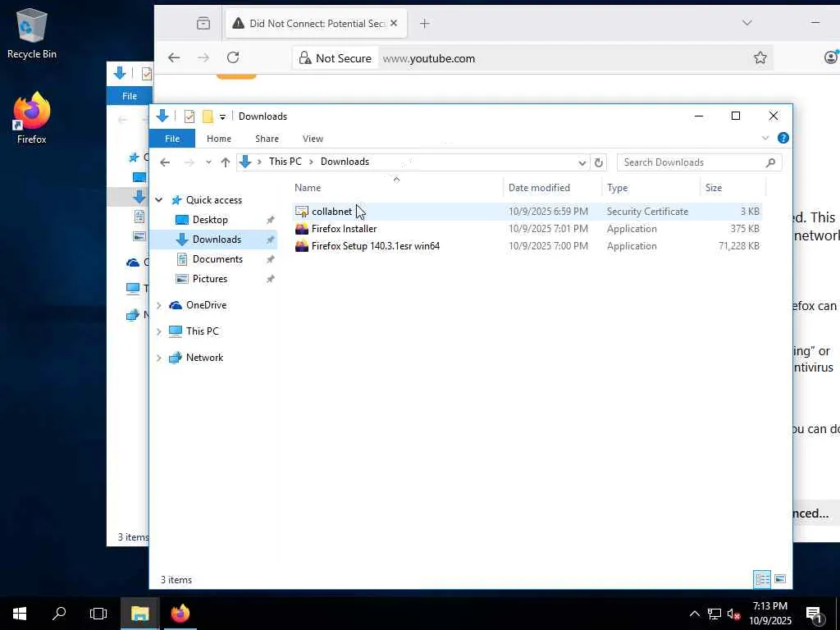Click the Firefox reload page button
The image size is (840, 630).
(x=233, y=58)
